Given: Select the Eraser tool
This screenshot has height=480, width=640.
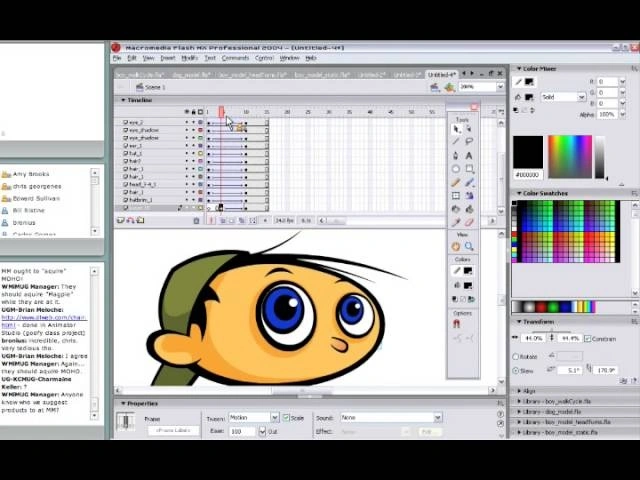Looking at the screenshot, I should 469,222.
